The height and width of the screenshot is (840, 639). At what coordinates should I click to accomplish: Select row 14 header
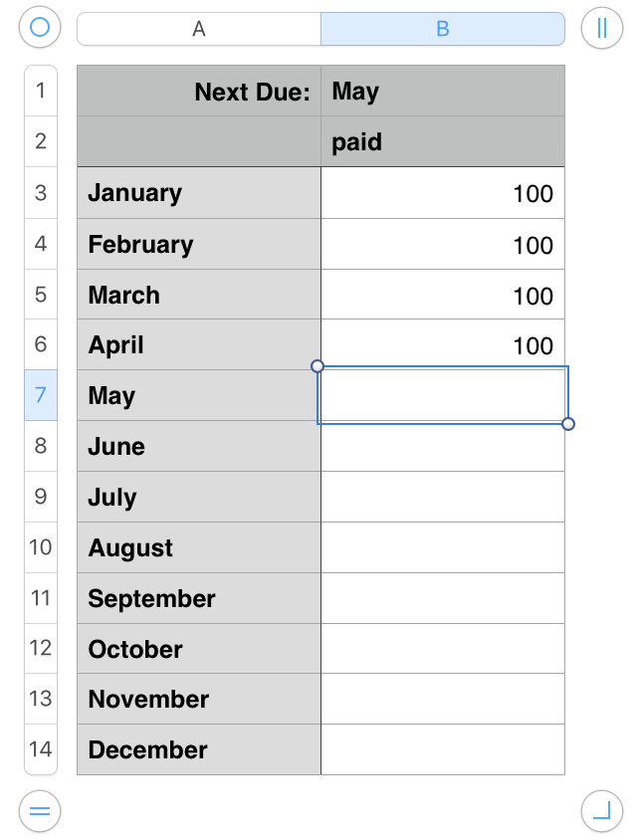[41, 749]
